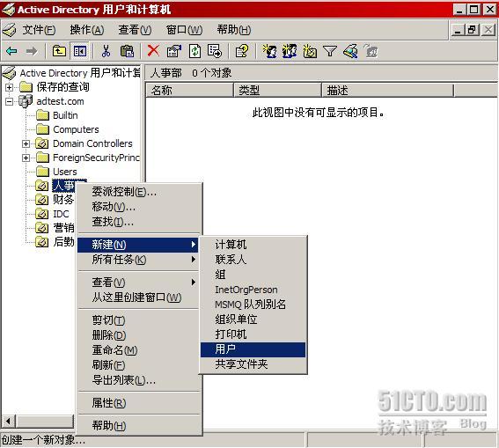The image size is (499, 448).
Task: Click the Paste clipboard icon
Action: click(x=127, y=51)
